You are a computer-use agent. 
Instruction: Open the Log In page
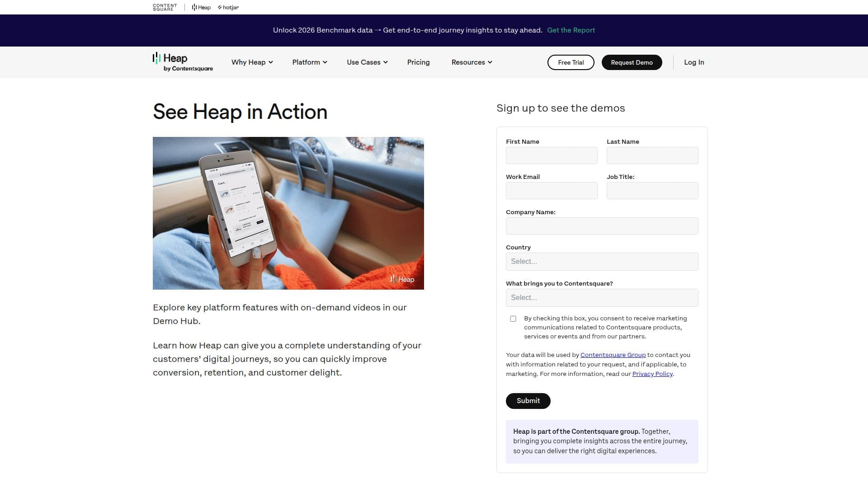(x=693, y=62)
